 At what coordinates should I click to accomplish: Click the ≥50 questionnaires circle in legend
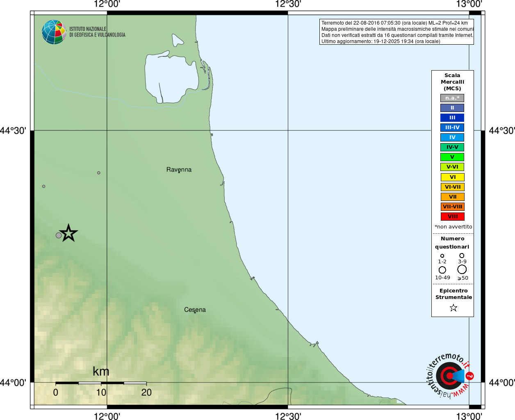pos(462,269)
